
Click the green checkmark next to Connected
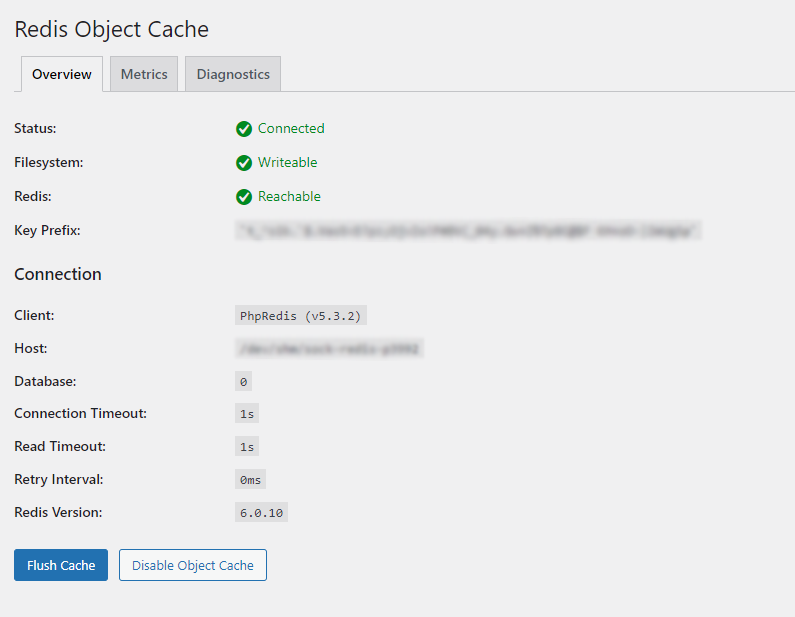pos(244,129)
